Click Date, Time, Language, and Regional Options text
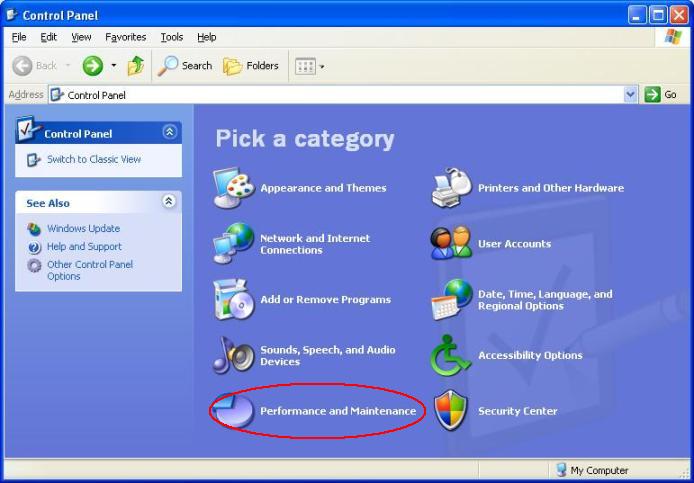 [545, 300]
